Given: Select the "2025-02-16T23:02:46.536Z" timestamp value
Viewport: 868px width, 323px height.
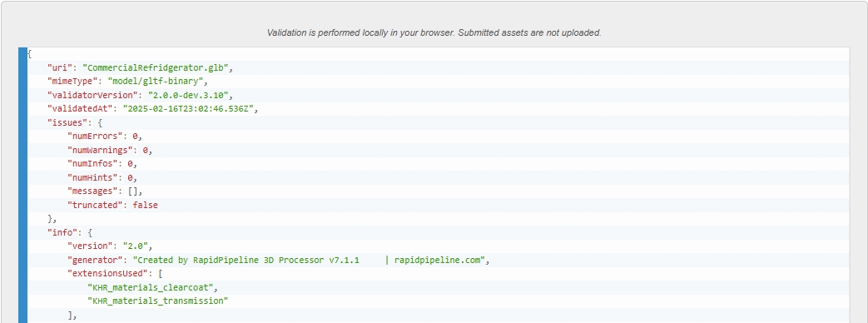Looking at the screenshot, I should 188,109.
